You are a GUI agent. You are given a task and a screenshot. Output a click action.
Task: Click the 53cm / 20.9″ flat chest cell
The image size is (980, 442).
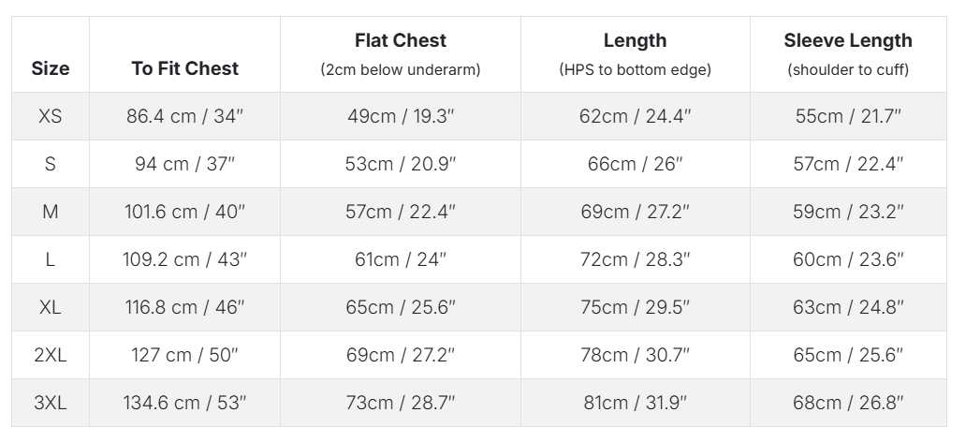[x=401, y=164]
